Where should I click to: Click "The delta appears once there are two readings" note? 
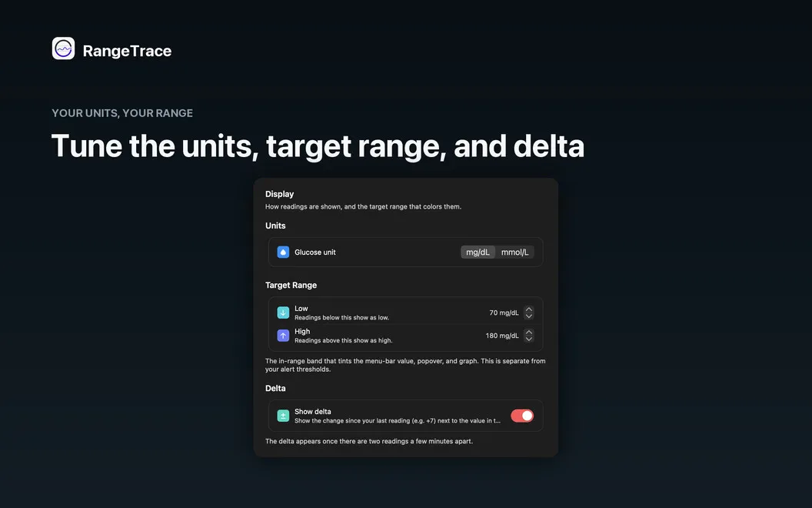coord(369,441)
